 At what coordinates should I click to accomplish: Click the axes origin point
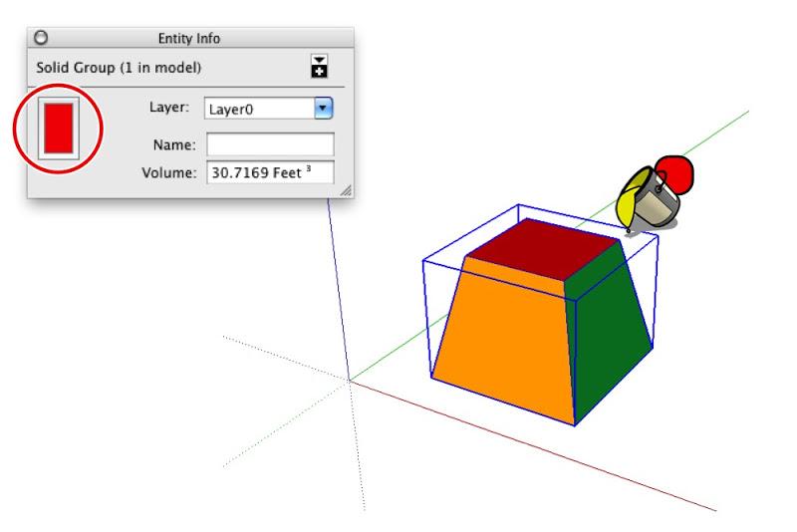[350, 381]
